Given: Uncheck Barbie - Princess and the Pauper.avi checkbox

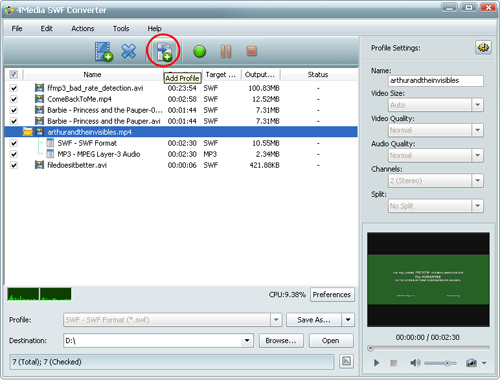Looking at the screenshot, I should [14, 121].
